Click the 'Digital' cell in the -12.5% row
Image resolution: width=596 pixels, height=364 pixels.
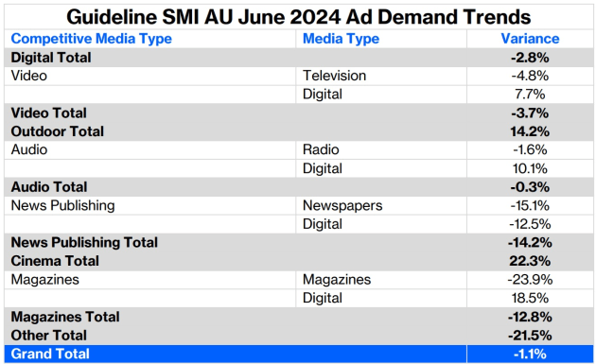pyautogui.click(x=323, y=224)
